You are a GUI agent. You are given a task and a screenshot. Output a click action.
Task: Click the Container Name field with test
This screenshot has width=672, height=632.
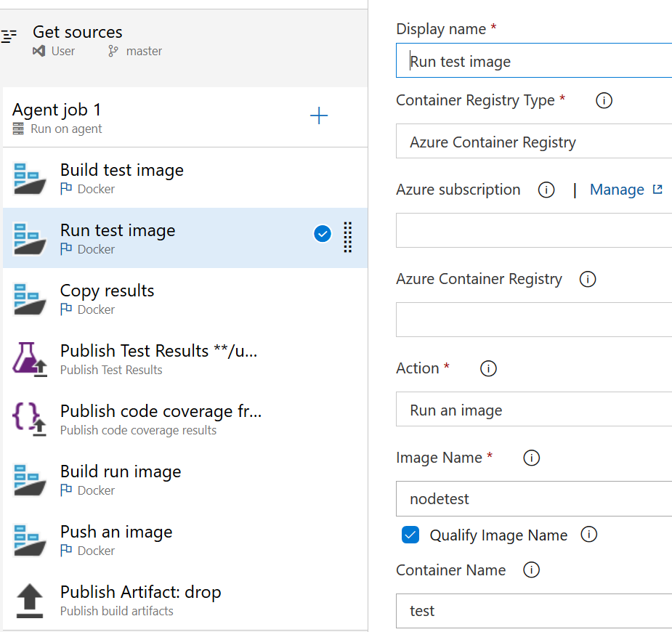[x=534, y=611]
